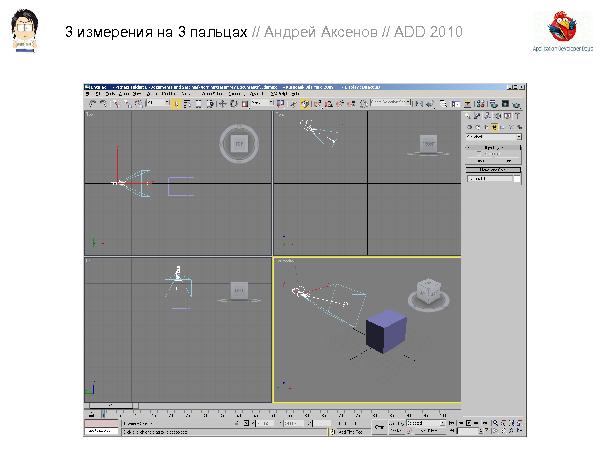Screen dimensions: 600x450
Task: Click Go to Start playback control
Action: (452, 423)
